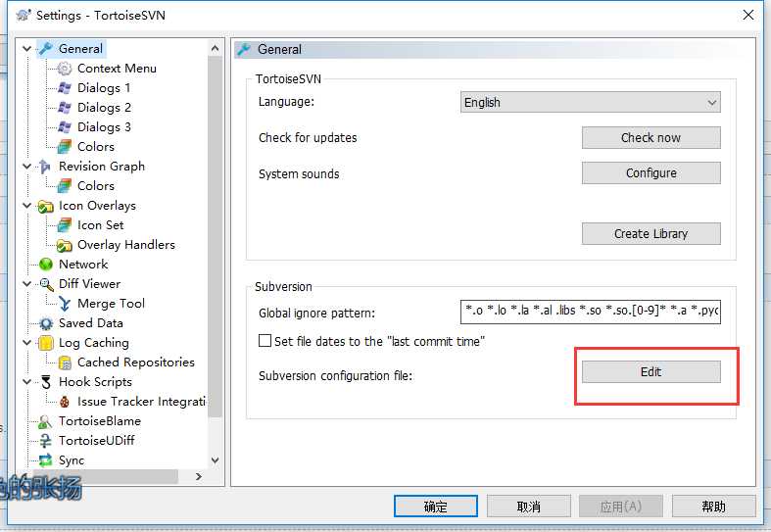Click the Global ignore pattern field

click(590, 312)
